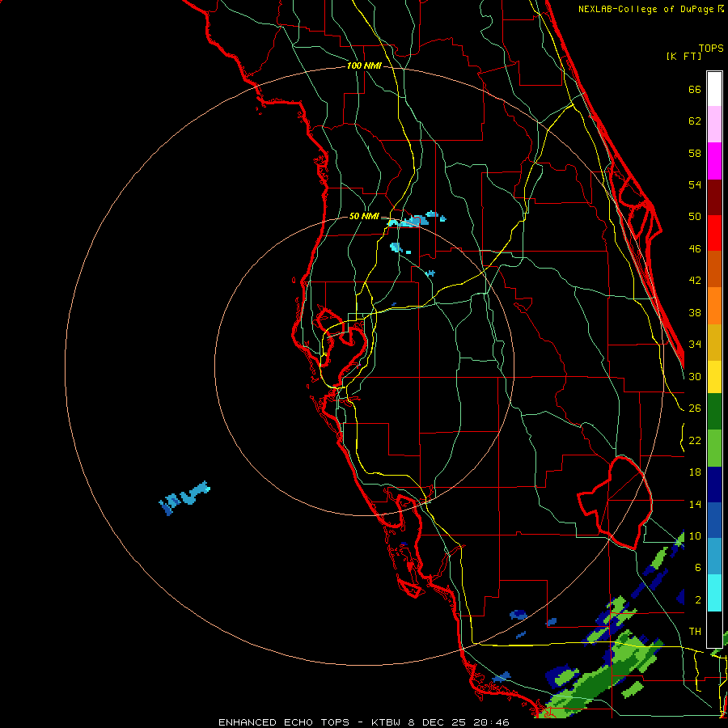Screen dimensions: 728x728
Task: Select the medium blue legend swatch
Action: [714, 520]
